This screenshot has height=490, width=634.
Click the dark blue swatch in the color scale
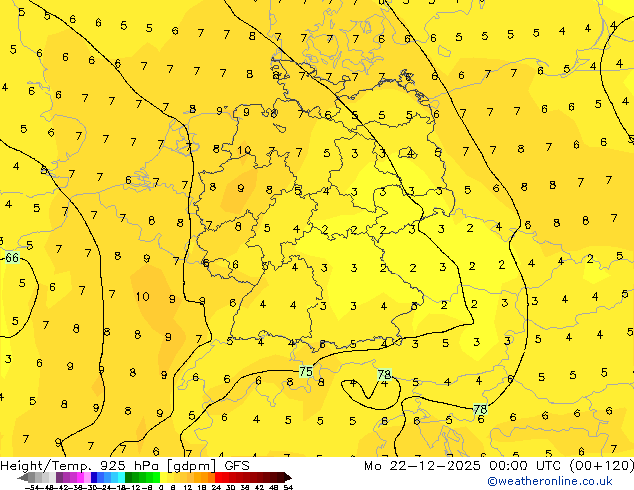94,477
